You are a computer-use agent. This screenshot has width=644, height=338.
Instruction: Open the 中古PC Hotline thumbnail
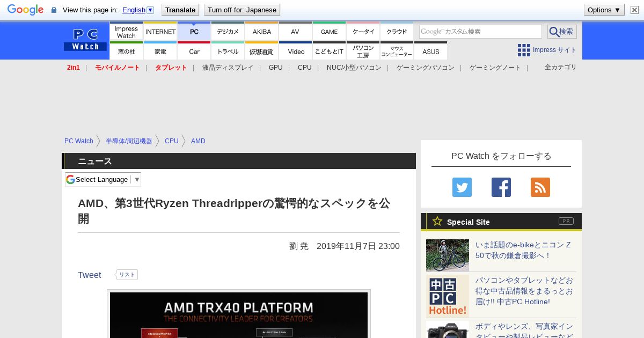(448, 296)
